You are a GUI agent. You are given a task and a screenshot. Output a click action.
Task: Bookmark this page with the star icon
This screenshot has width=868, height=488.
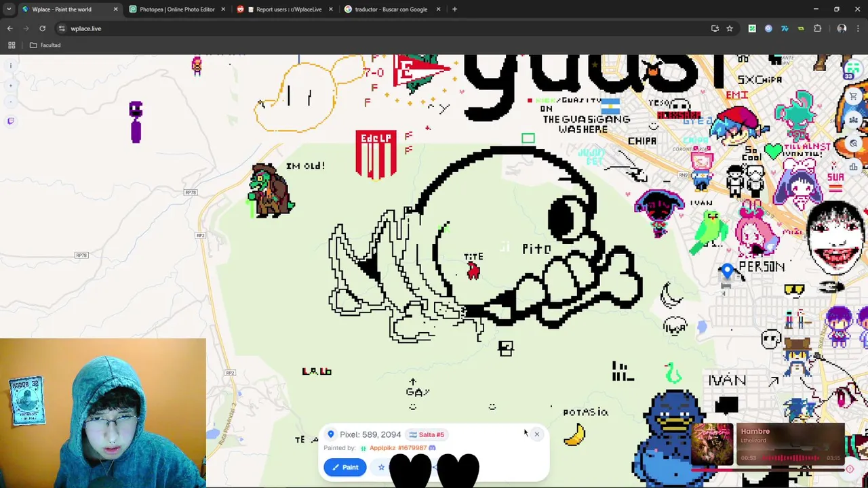pos(730,28)
